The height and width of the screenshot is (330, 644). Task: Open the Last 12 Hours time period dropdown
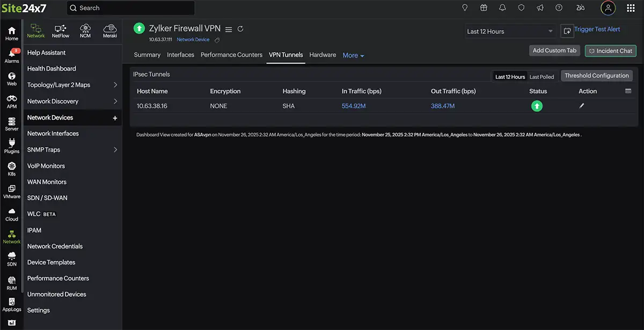tap(510, 32)
